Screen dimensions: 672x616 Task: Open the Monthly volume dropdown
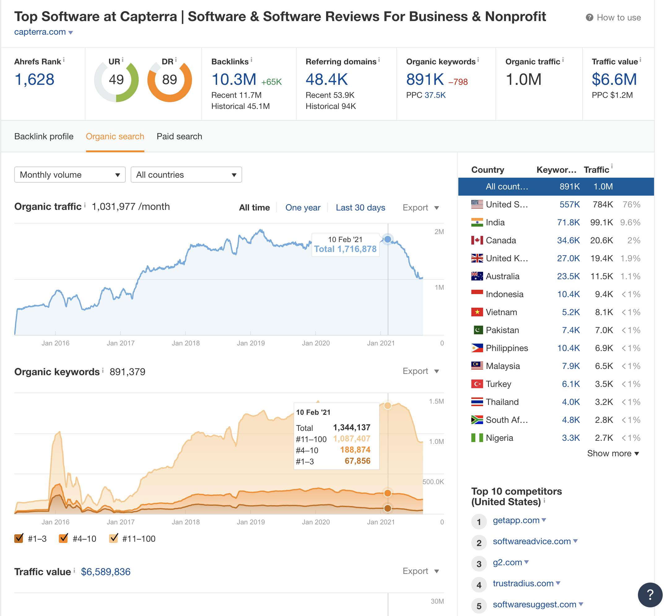click(70, 175)
